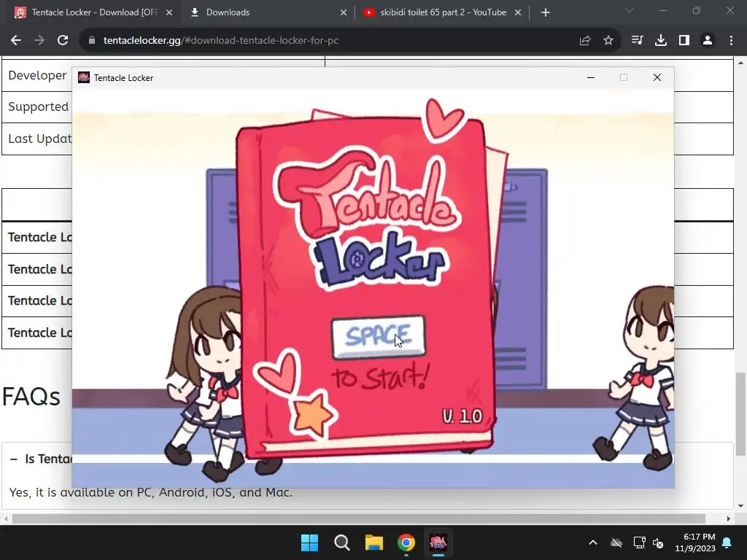Go back in Chrome history
The width and height of the screenshot is (747, 560).
pos(16,41)
